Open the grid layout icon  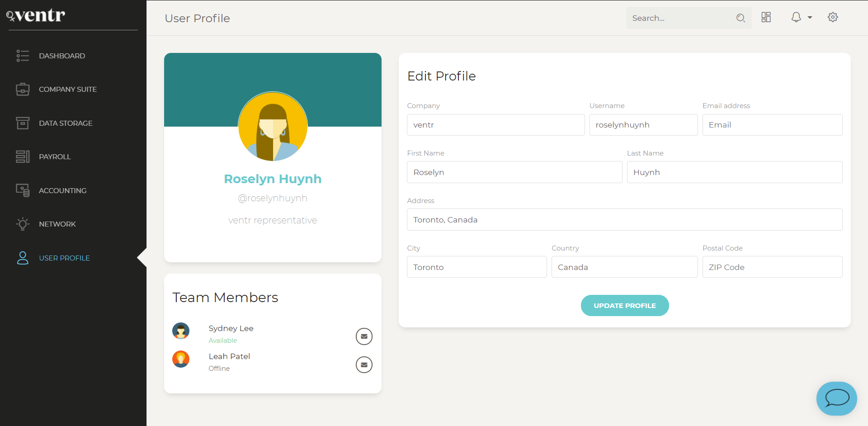766,17
